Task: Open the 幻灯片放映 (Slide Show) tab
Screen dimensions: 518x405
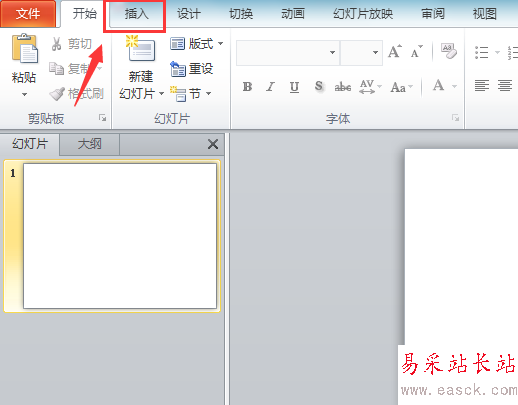Action: [363, 14]
